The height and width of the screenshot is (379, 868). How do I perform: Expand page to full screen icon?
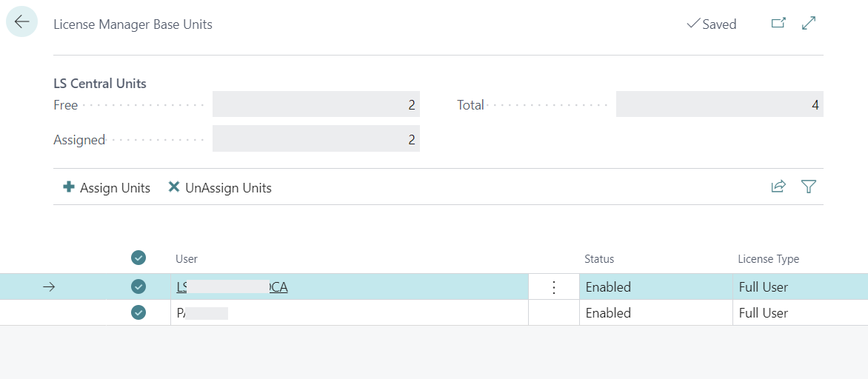809,24
